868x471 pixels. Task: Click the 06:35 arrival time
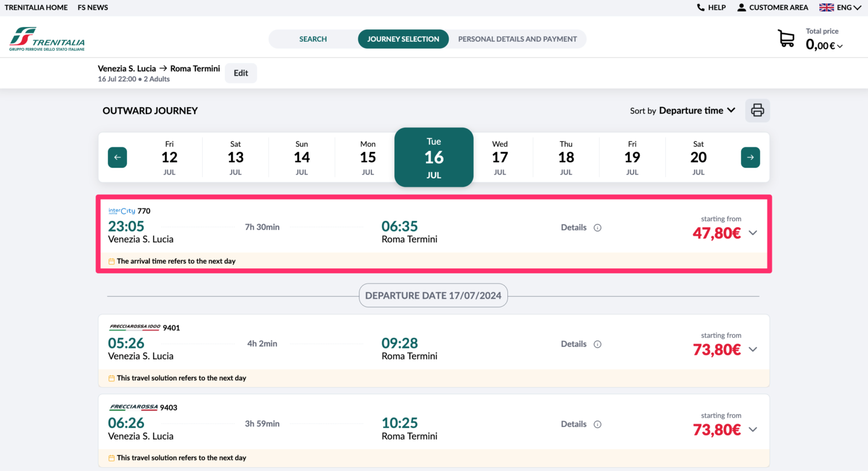point(400,226)
